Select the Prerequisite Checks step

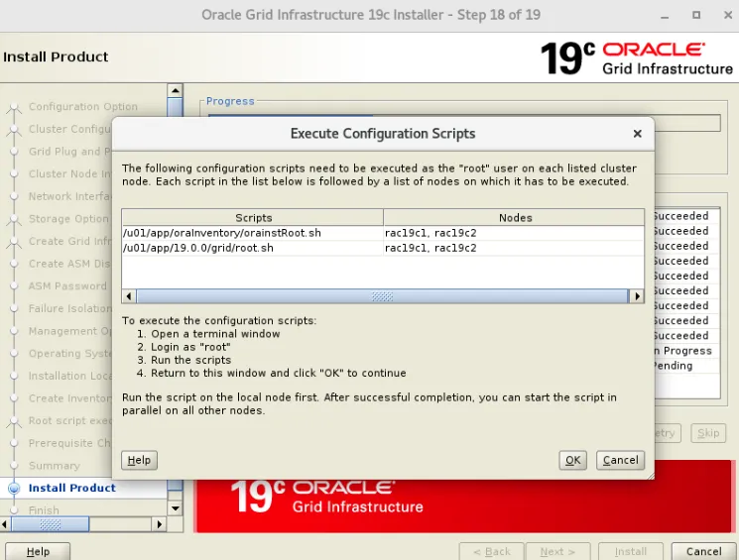[69, 443]
